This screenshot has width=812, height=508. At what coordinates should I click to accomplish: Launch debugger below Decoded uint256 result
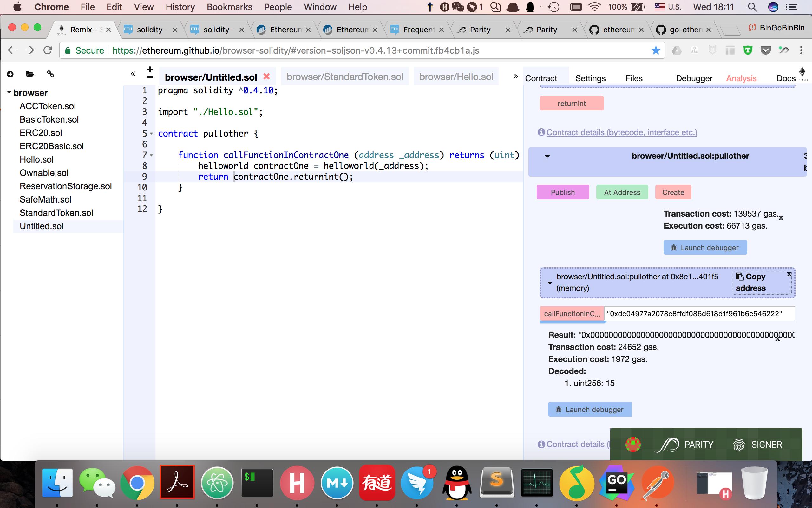click(590, 410)
